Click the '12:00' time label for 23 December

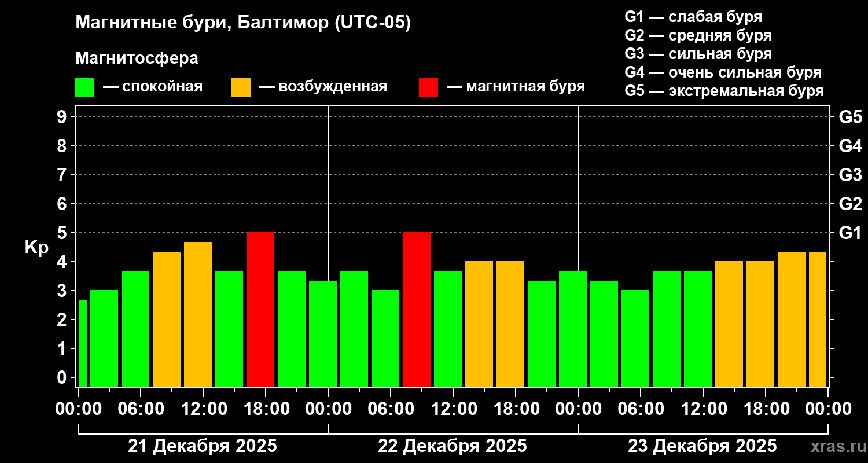point(703,409)
